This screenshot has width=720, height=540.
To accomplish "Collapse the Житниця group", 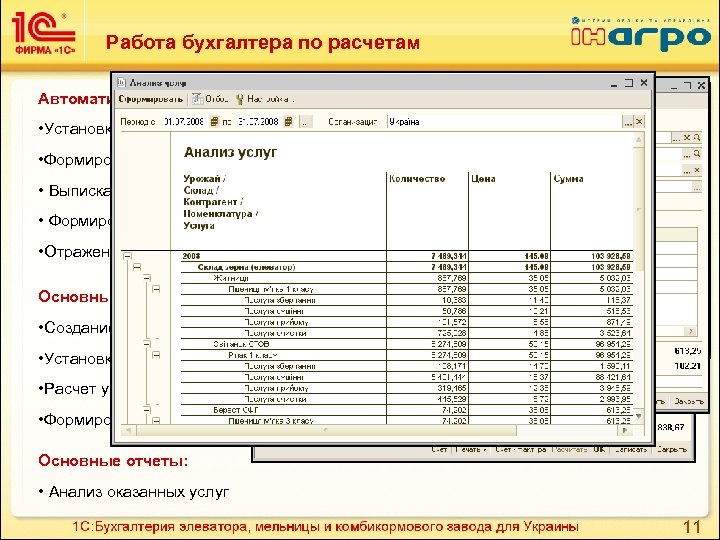I will coord(146,278).
